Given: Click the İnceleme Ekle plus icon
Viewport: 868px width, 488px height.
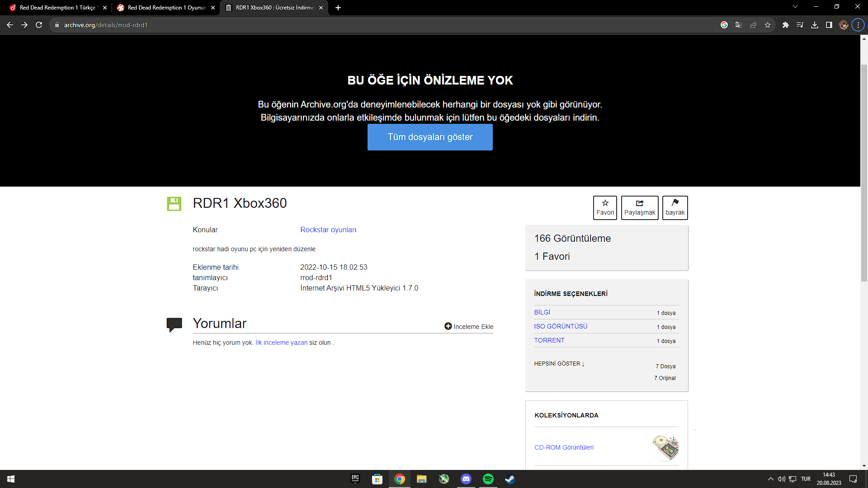Looking at the screenshot, I should point(448,326).
